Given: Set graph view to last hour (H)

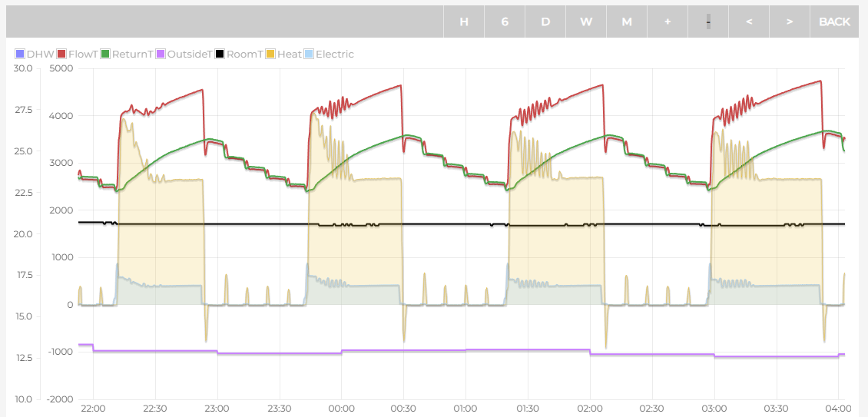Looking at the screenshot, I should [x=464, y=22].
